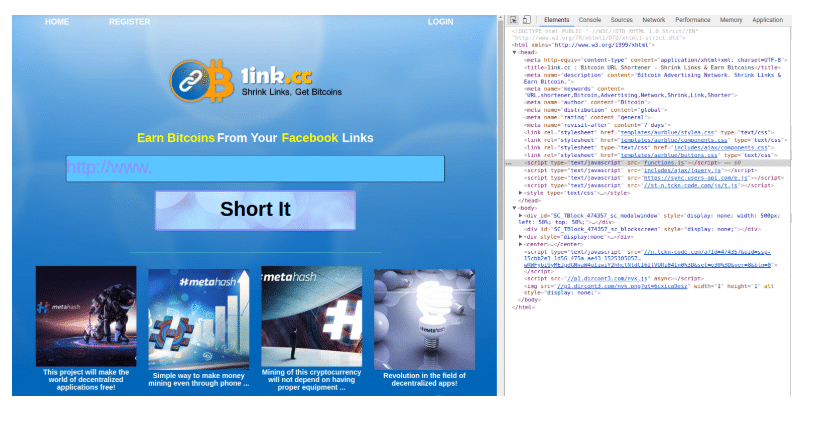815x422 pixels.
Task: Switch to the Elements tab
Action: click(x=557, y=20)
